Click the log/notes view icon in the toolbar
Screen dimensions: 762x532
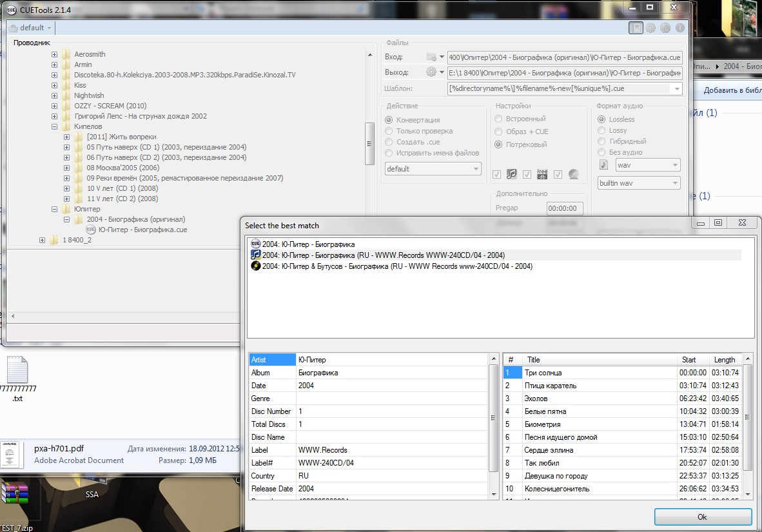click(636, 28)
